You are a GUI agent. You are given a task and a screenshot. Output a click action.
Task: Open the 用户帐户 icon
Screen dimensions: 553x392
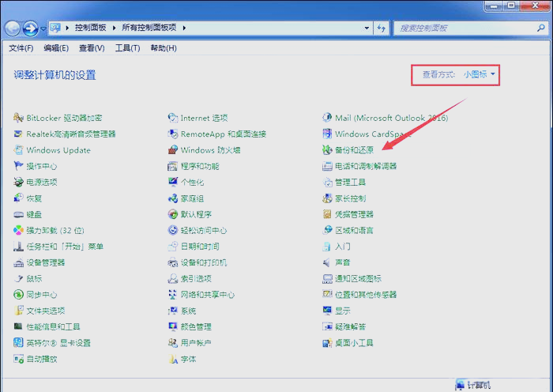click(174, 343)
